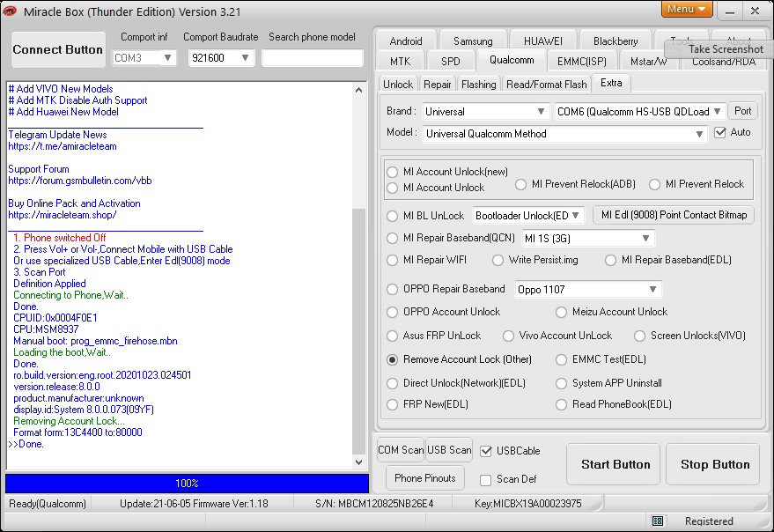774x532 pixels.
Task: Click the status bar keypad icon
Action: (x=658, y=521)
